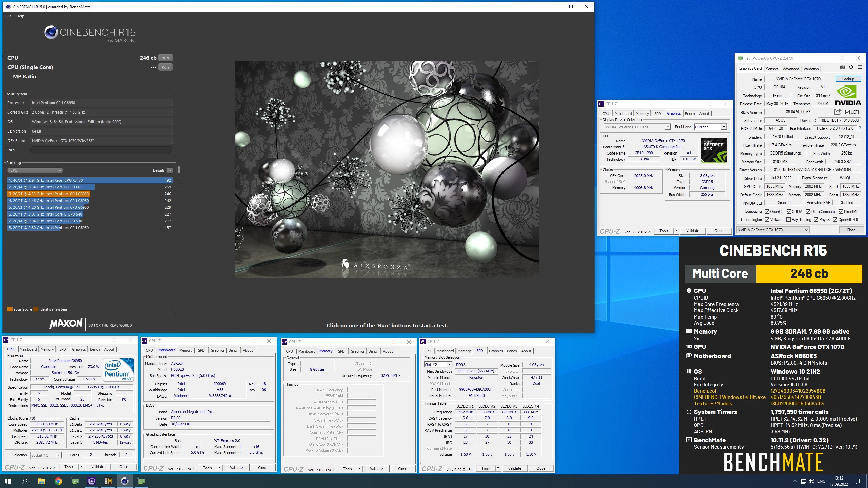Click the Intel Pentium inside logo in CPU-Z
Screen dimensions: 868x488
118,370
